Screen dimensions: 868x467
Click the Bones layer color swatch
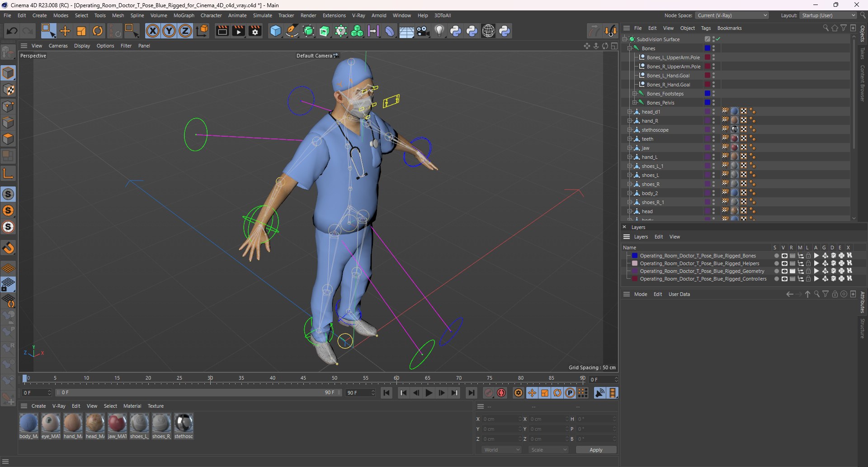coord(635,256)
